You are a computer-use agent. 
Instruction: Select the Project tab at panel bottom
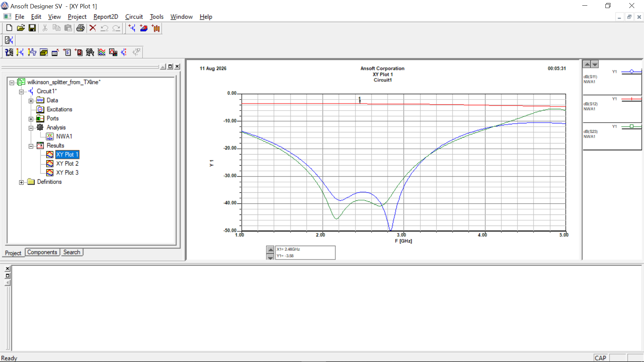(x=13, y=253)
